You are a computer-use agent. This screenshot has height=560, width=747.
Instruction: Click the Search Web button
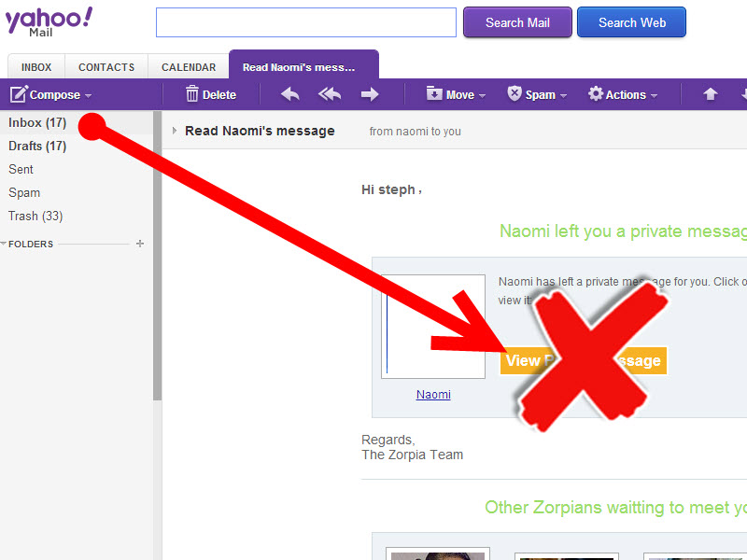632,22
